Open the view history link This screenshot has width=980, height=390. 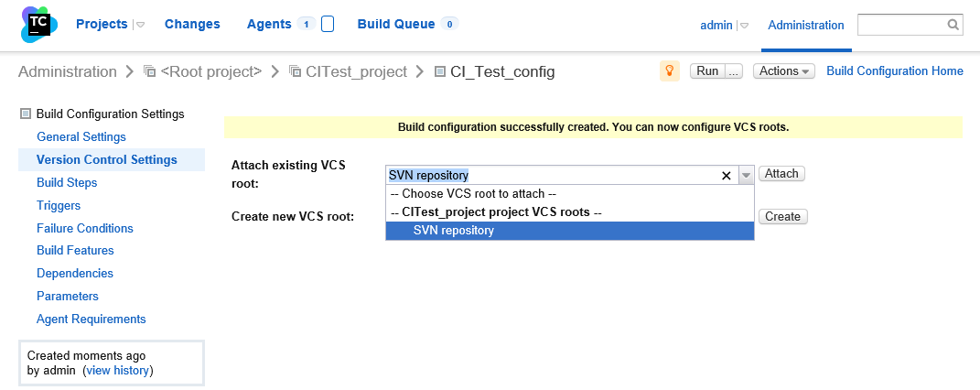(x=118, y=370)
